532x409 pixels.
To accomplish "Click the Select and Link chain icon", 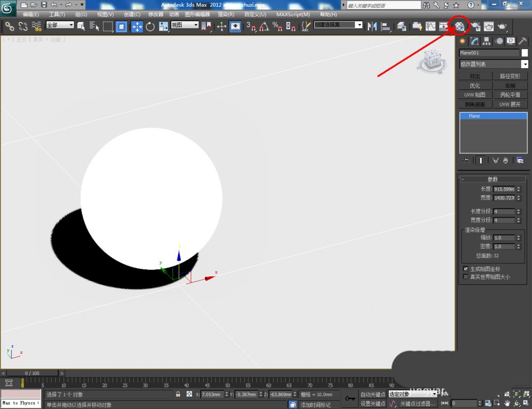I will tap(10, 26).
